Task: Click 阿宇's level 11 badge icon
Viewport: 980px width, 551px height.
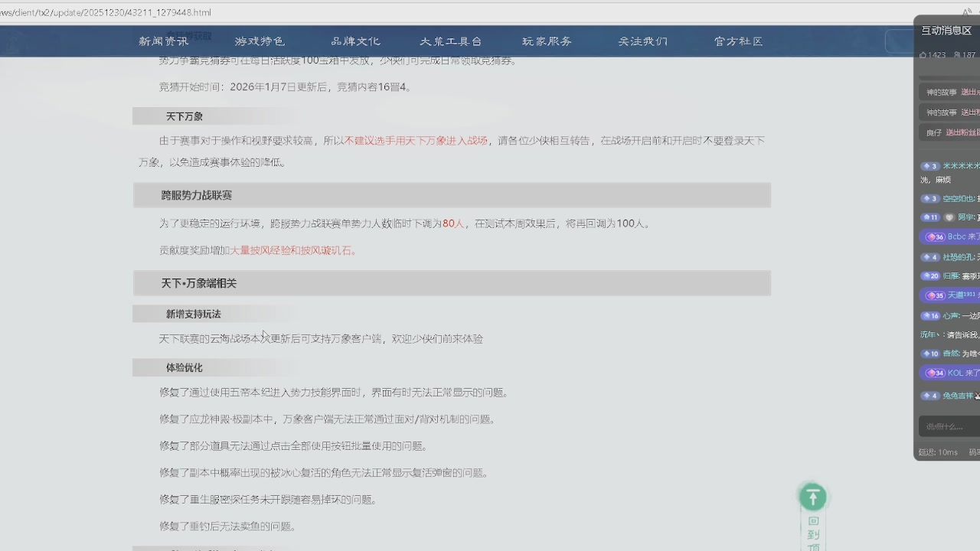Action: 931,217
